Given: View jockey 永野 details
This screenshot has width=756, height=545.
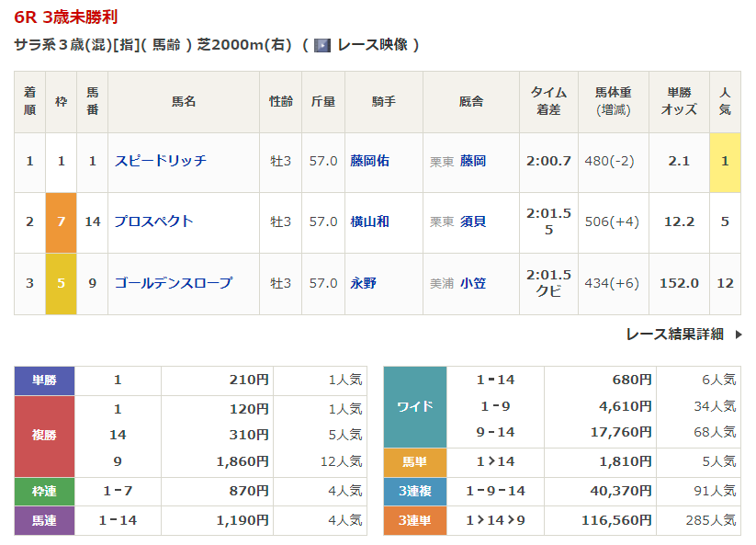Looking at the screenshot, I should [x=363, y=283].
